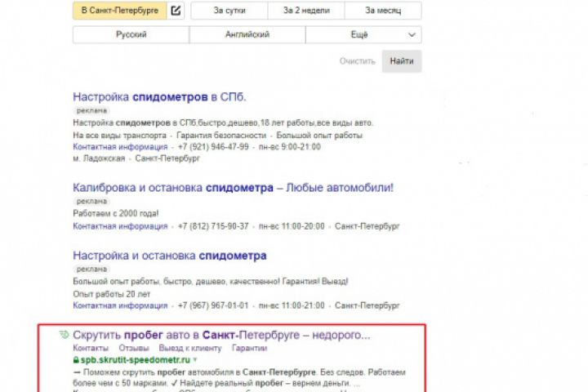This screenshot has width=588, height=392.
Task: Click the реклама label under Калибровка и остановка
Action: (91, 201)
